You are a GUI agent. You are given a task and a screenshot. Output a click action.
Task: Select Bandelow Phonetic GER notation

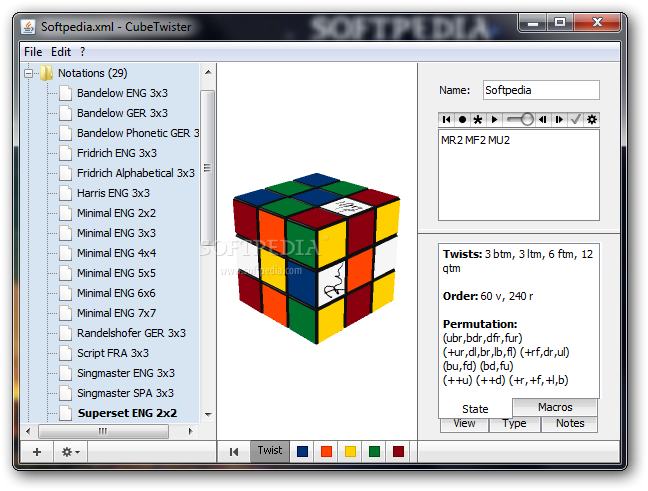point(138,133)
